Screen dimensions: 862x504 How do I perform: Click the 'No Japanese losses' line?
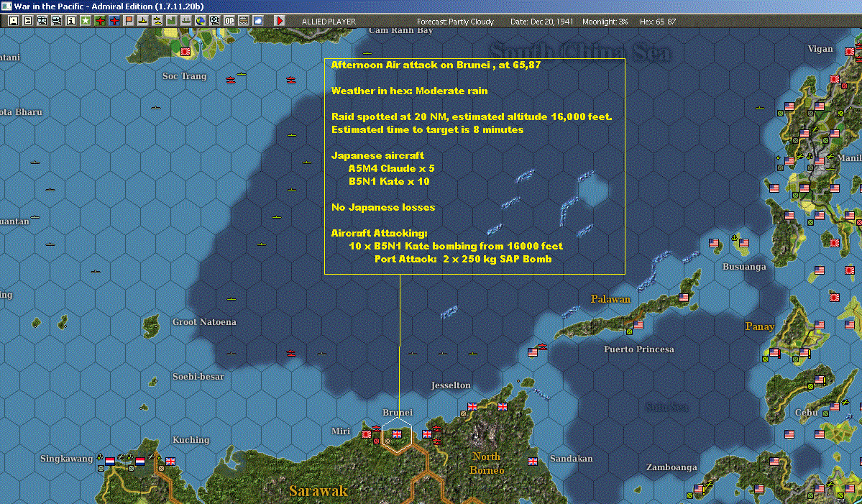point(383,207)
